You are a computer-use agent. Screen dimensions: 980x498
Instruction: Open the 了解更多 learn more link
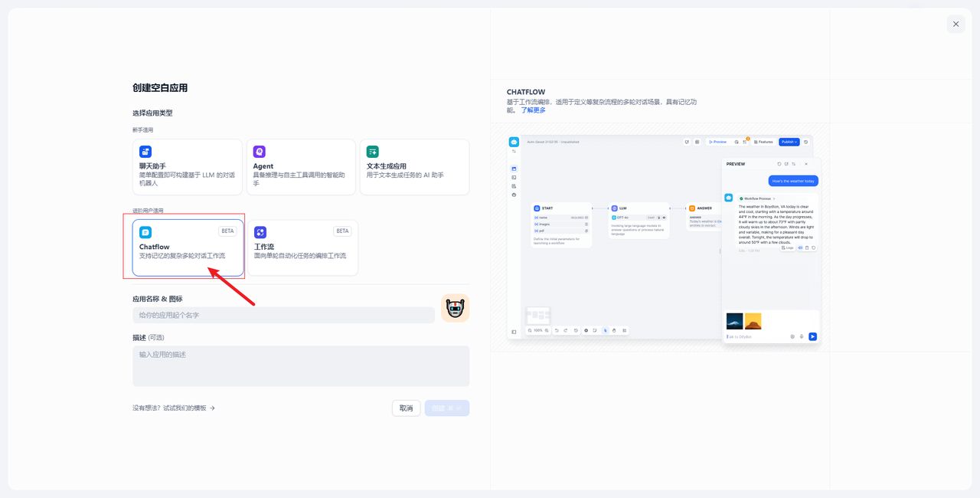coord(534,110)
